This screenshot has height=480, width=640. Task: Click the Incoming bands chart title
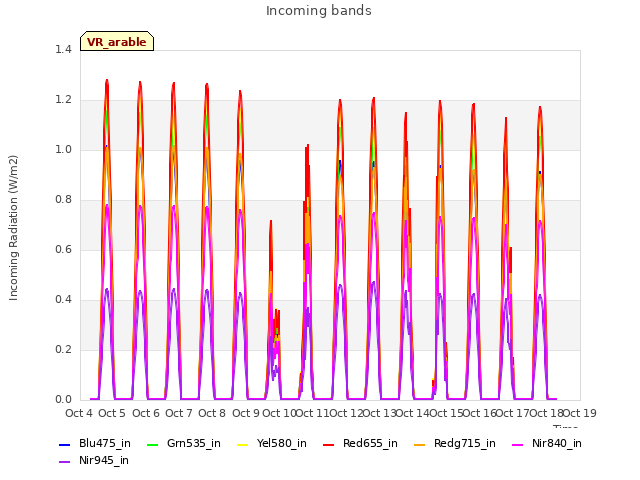click(x=319, y=11)
